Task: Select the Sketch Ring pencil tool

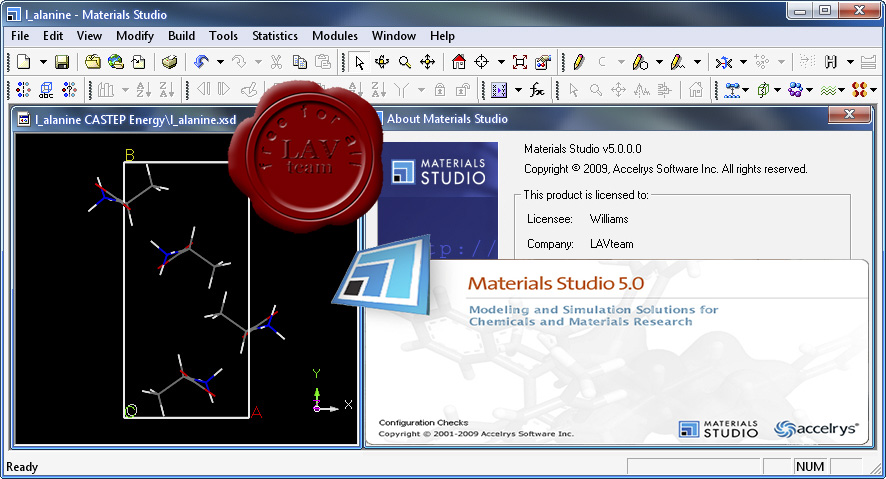Action: click(x=640, y=62)
